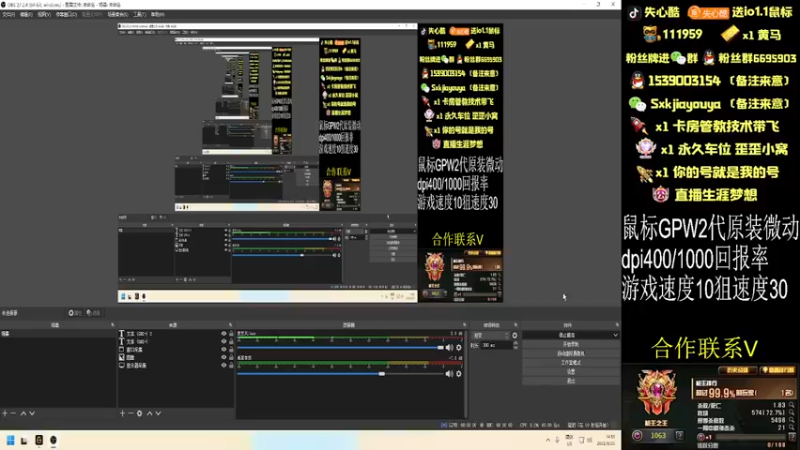Move the selected source down

pos(158,413)
